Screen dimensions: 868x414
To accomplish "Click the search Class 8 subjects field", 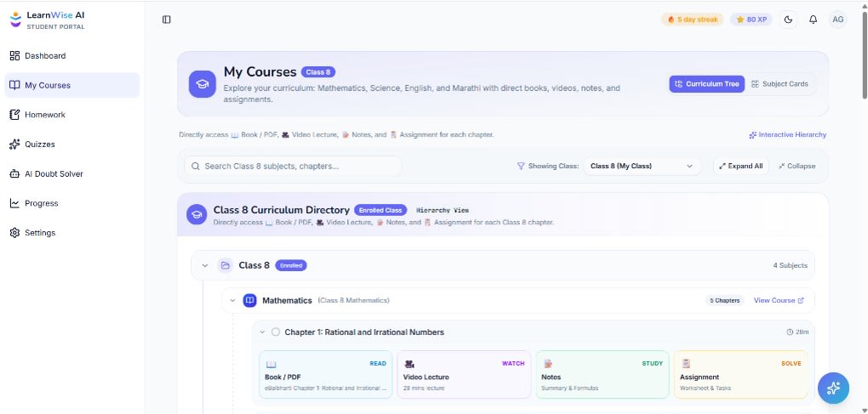I will point(293,166).
